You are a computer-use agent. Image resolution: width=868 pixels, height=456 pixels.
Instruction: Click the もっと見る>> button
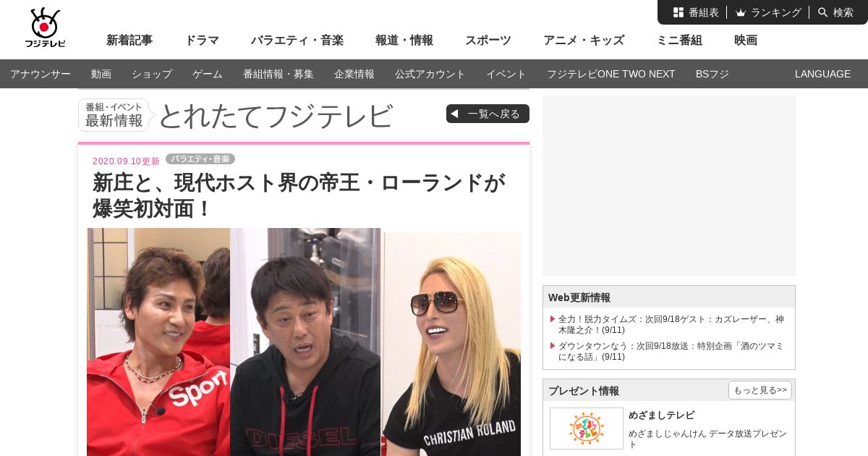(760, 390)
